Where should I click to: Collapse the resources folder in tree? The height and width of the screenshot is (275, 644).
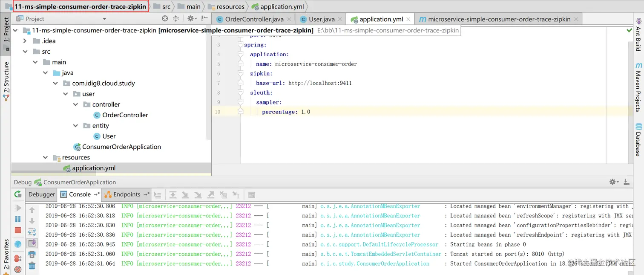pos(45,157)
